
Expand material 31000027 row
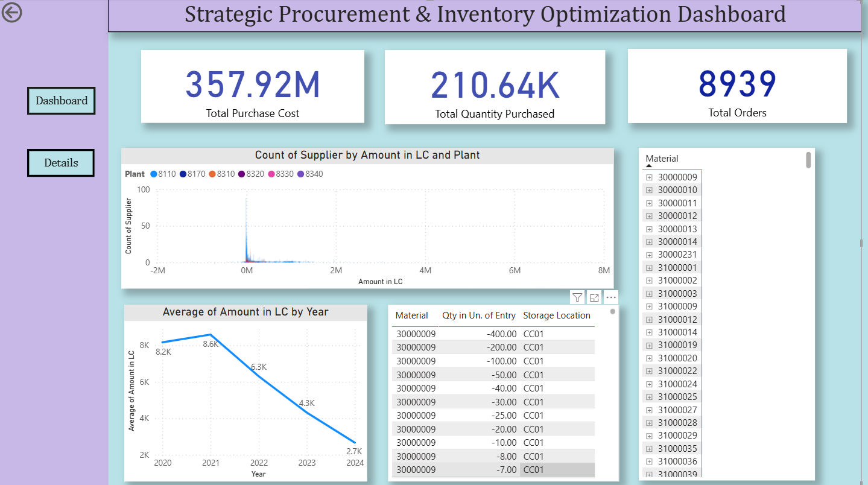click(650, 410)
